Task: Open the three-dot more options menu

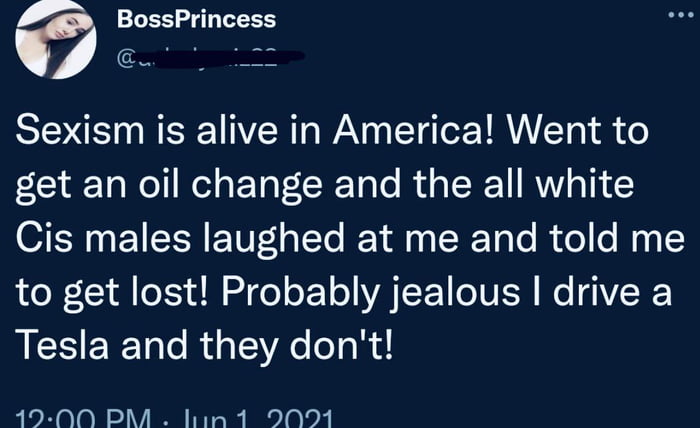Action: 681,15
